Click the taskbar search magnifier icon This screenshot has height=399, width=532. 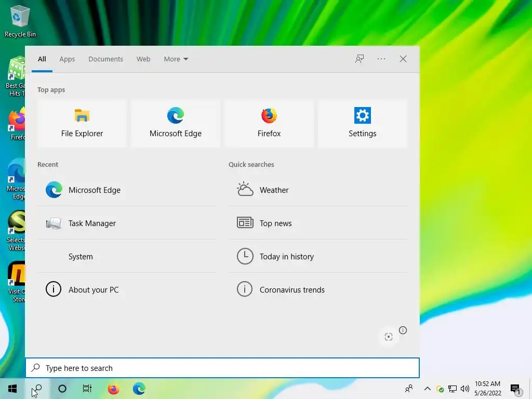pos(37,389)
